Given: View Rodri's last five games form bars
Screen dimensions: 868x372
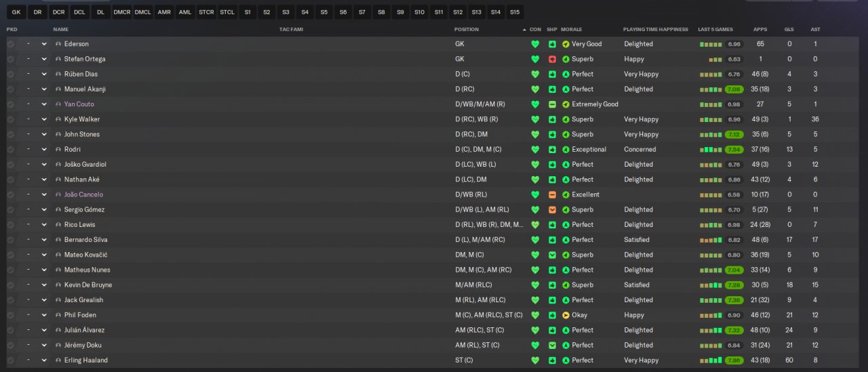Looking at the screenshot, I should [x=711, y=149].
